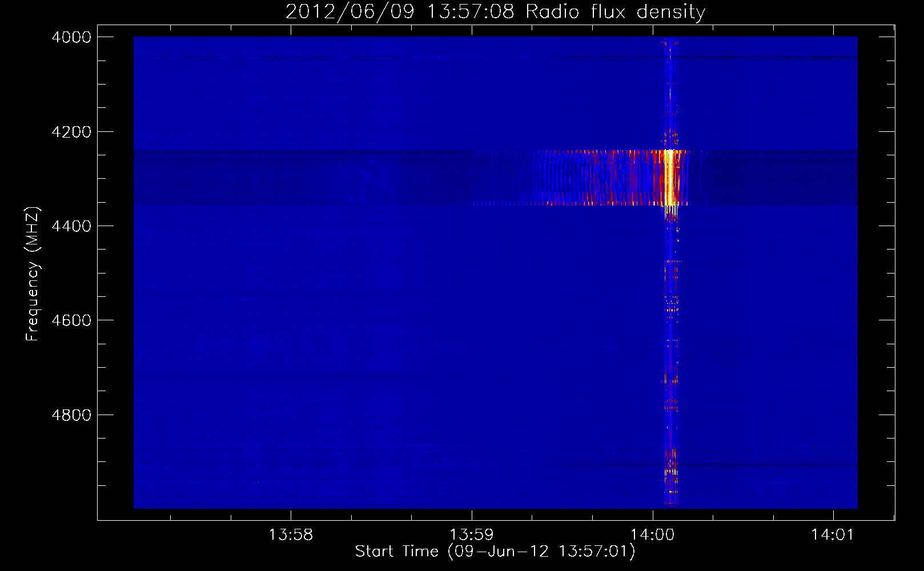Click the bright yellow burst peak near 4300 MHz
Image resolution: width=924 pixels, height=571 pixels.
pyautogui.click(x=669, y=178)
